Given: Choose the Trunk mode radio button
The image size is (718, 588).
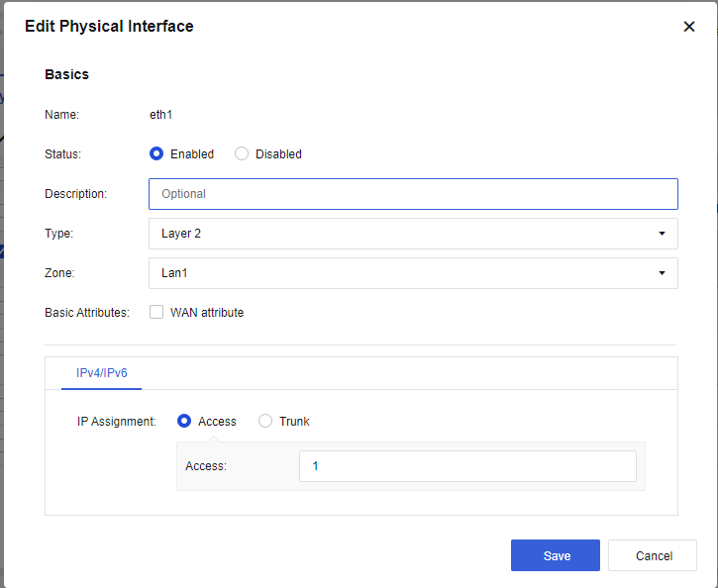Looking at the screenshot, I should (265, 422).
